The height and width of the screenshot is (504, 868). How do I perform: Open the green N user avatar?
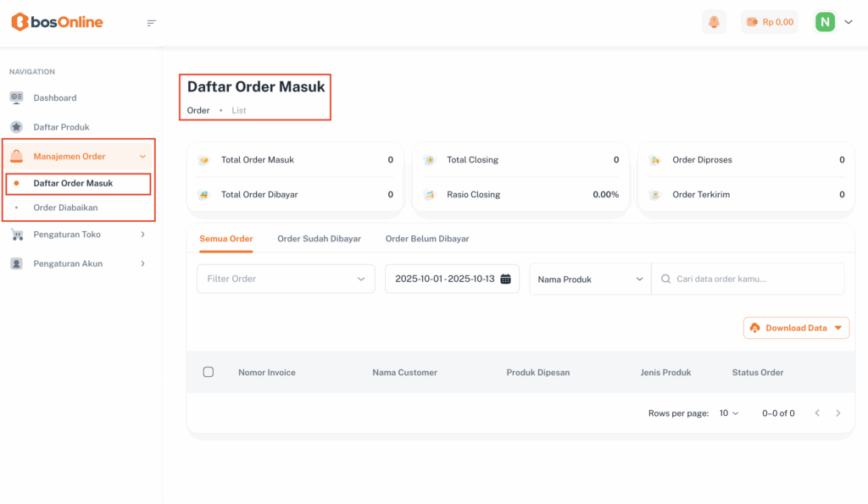825,22
